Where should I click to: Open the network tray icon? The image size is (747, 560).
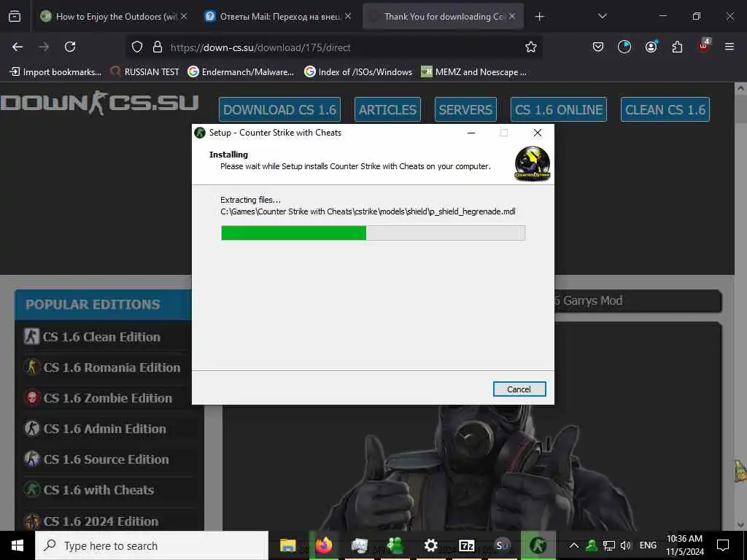pyautogui.click(x=609, y=545)
